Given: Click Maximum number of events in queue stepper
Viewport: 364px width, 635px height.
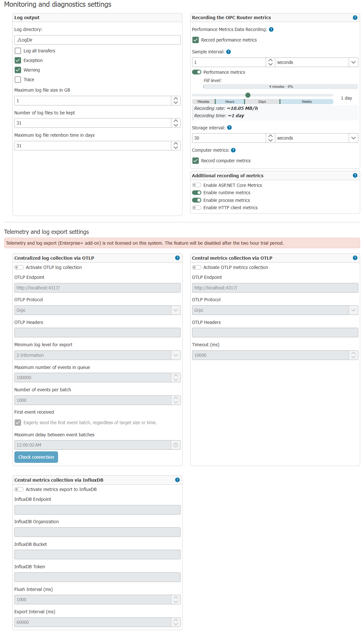Looking at the screenshot, I should (175, 378).
